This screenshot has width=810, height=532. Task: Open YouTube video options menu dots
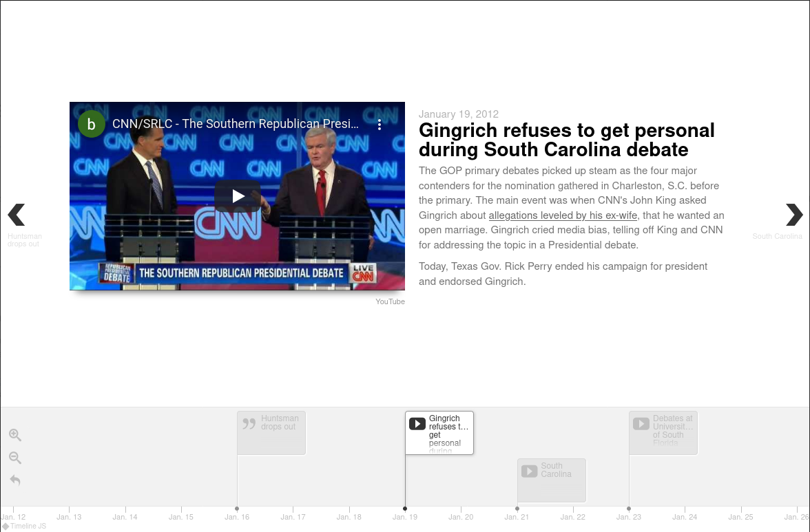click(x=379, y=125)
